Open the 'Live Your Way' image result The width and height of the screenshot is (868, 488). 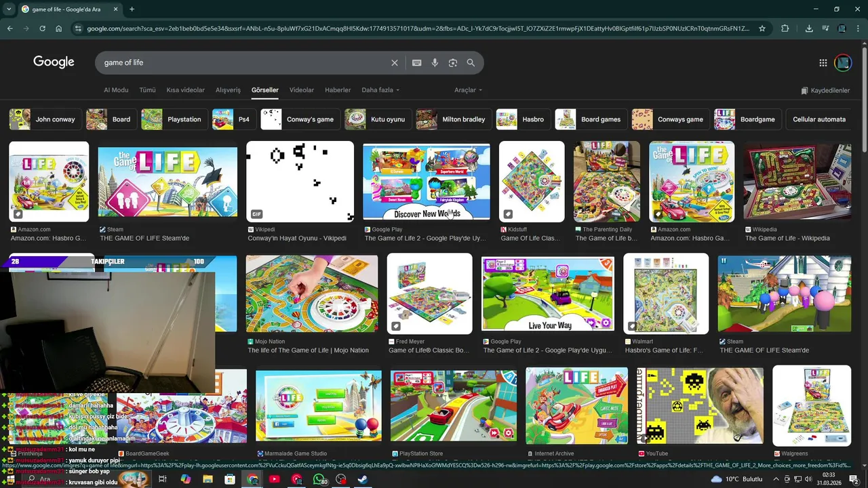[x=548, y=293]
